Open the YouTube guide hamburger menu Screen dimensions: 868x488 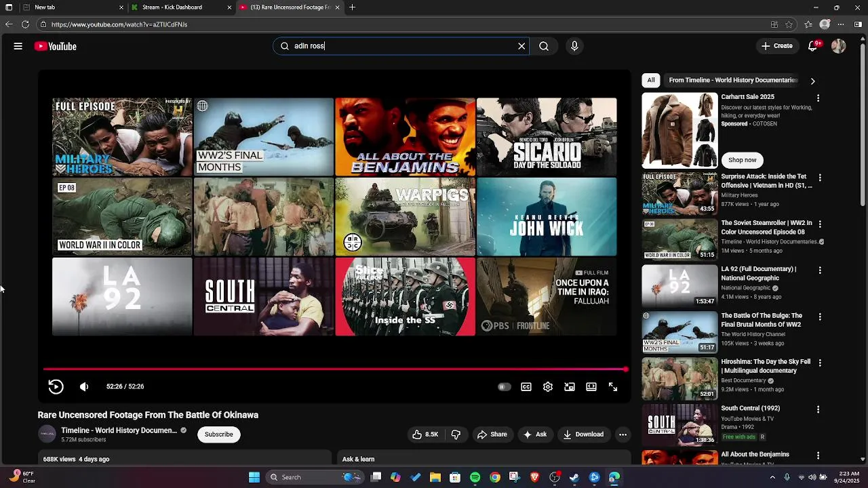point(18,46)
